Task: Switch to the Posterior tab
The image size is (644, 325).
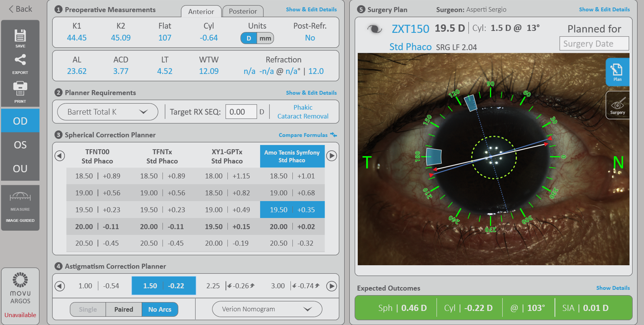Action: pos(243,11)
